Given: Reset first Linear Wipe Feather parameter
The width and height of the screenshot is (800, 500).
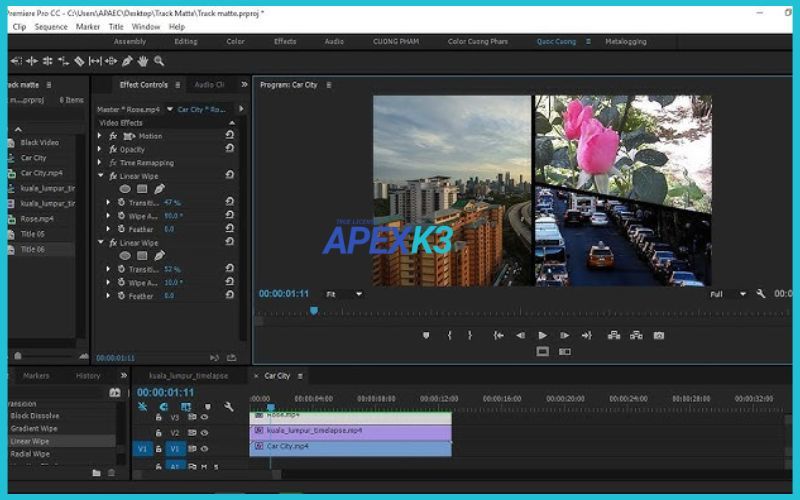Looking at the screenshot, I should [x=230, y=228].
